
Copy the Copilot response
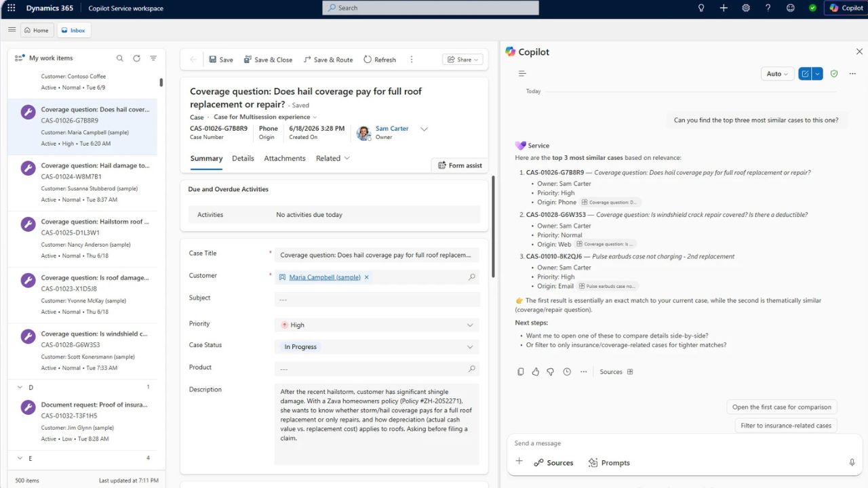tap(521, 372)
